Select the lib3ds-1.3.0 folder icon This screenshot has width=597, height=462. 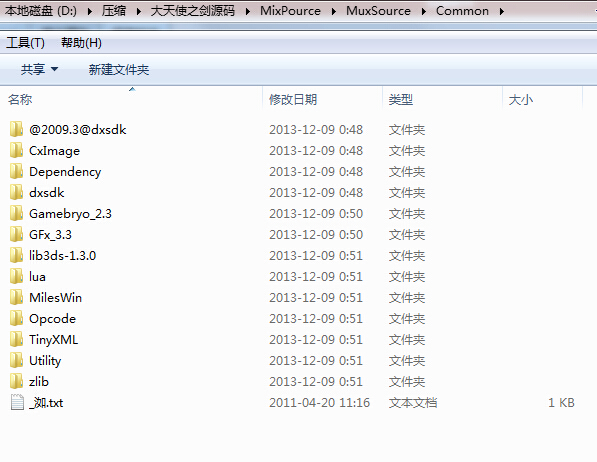pyautogui.click(x=16, y=256)
